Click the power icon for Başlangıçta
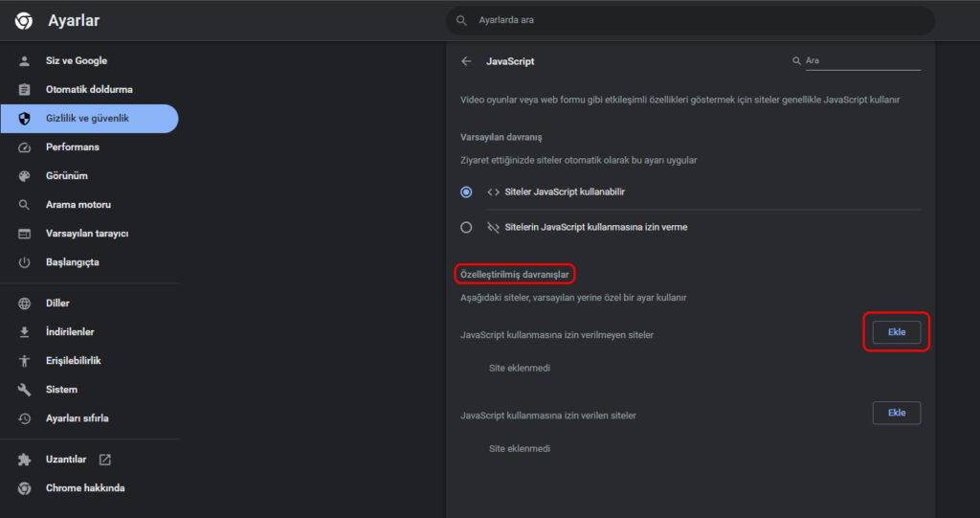This screenshot has height=518, width=980. [x=24, y=262]
